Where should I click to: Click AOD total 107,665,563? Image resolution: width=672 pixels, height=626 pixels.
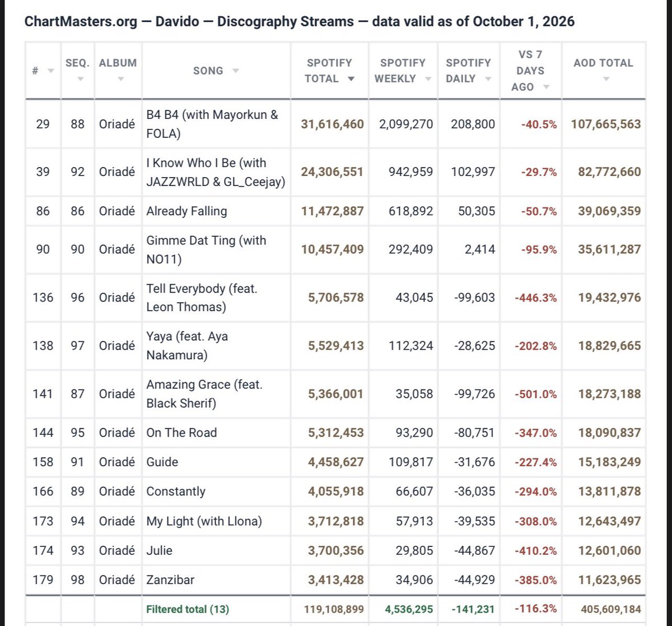pos(606,124)
